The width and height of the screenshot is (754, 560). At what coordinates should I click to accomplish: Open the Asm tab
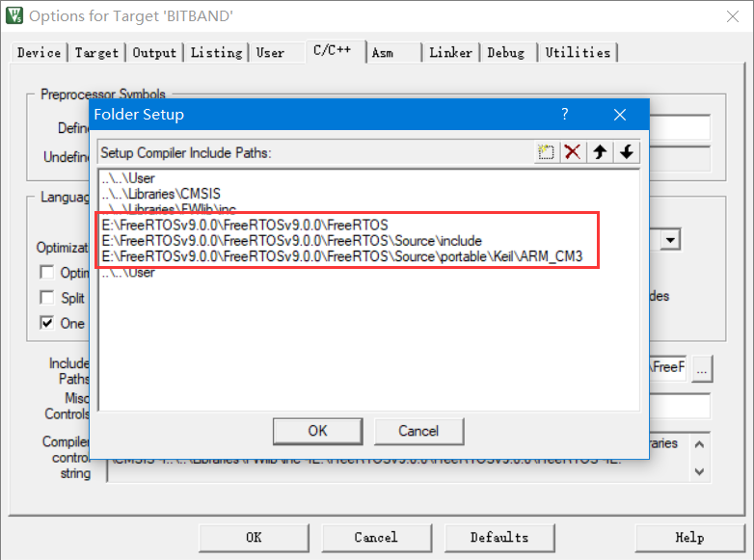tap(383, 52)
